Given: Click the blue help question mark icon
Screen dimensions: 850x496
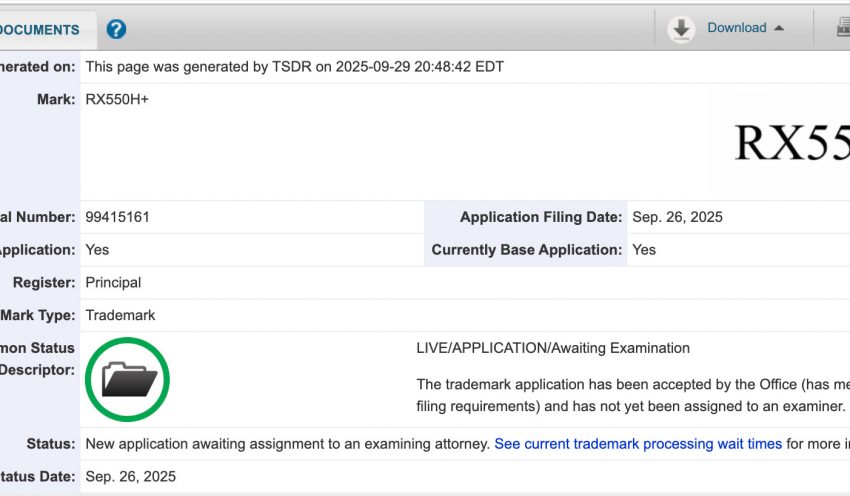Looking at the screenshot, I should point(116,29).
